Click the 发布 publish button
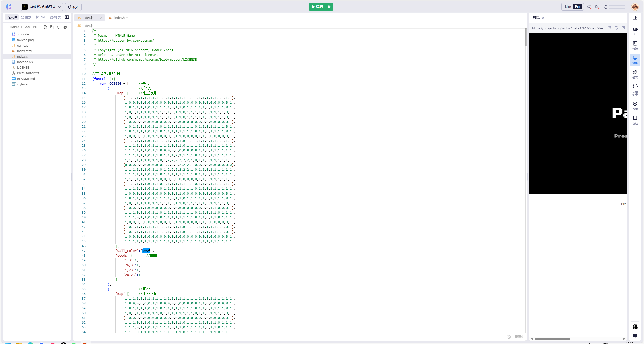This screenshot has height=344, width=644. coord(73,7)
